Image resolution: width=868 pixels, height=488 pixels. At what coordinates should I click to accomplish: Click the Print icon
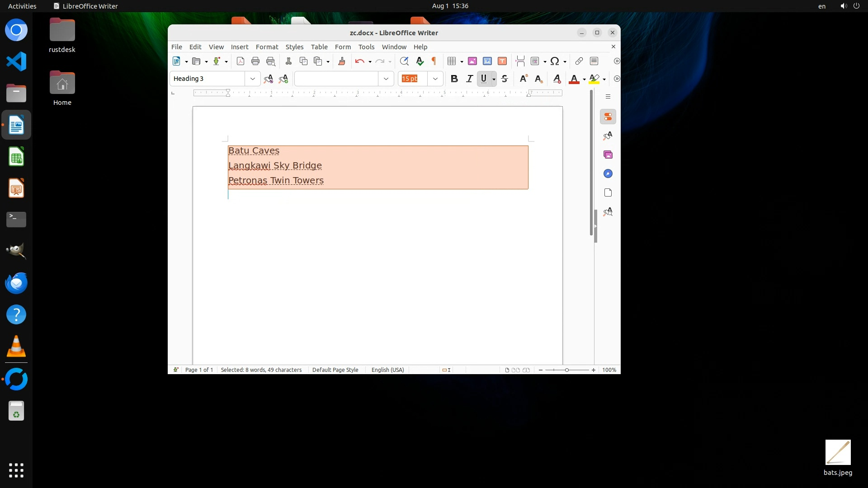pyautogui.click(x=255, y=61)
